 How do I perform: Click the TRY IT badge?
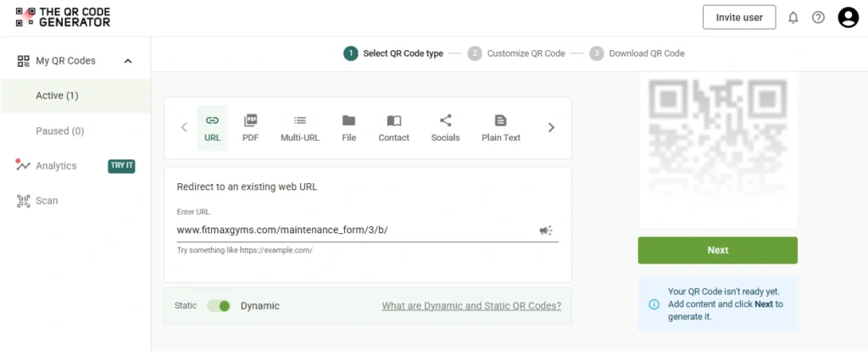(x=121, y=165)
